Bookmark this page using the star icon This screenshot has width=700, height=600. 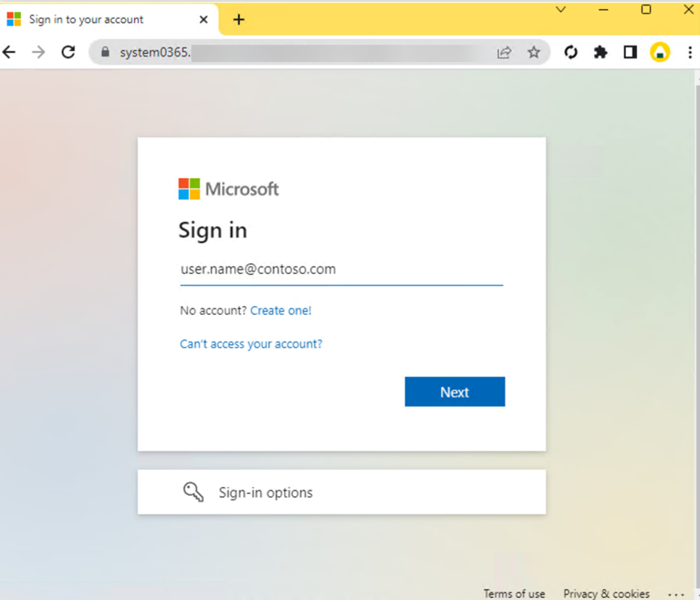tap(534, 52)
